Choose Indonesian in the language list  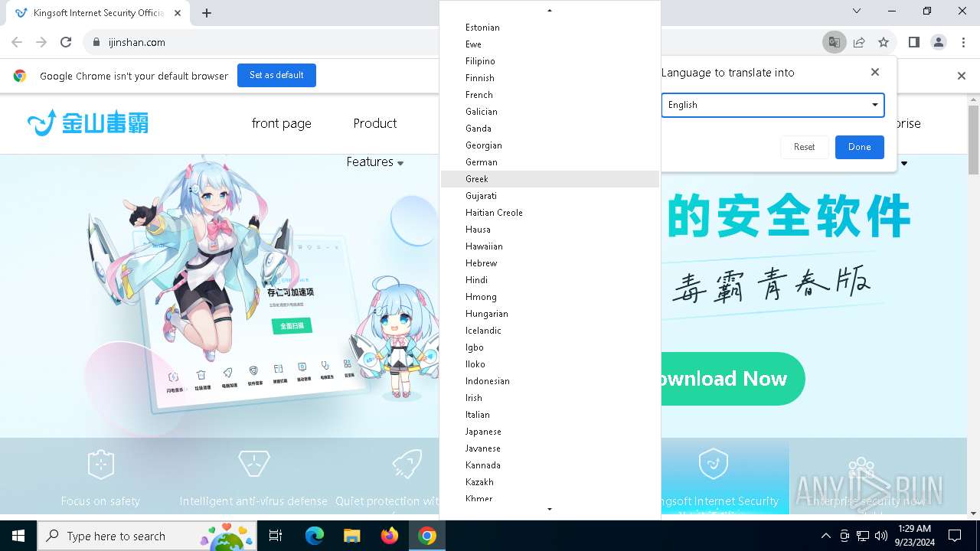pyautogui.click(x=550, y=381)
